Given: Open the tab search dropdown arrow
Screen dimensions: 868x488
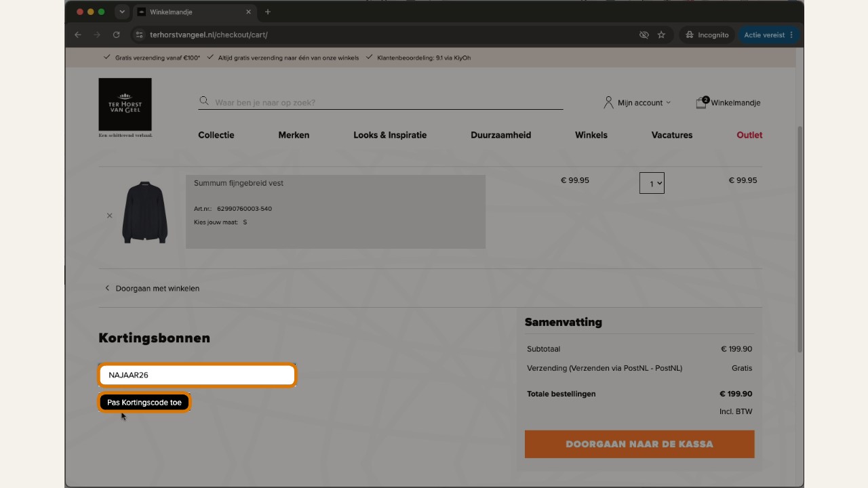Looking at the screenshot, I should pos(122,12).
